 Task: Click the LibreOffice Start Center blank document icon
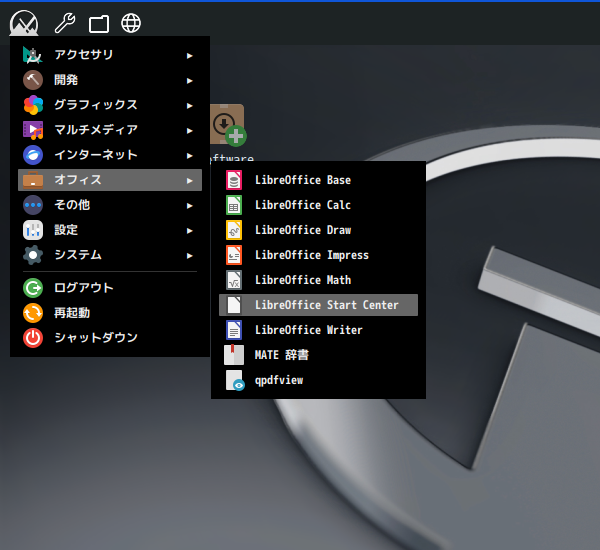tap(234, 305)
